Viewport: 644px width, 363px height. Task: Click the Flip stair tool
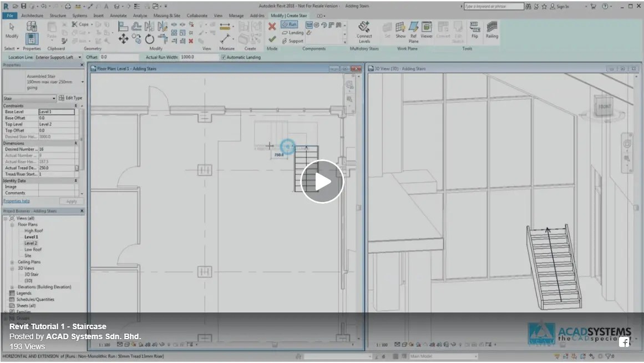point(475,31)
